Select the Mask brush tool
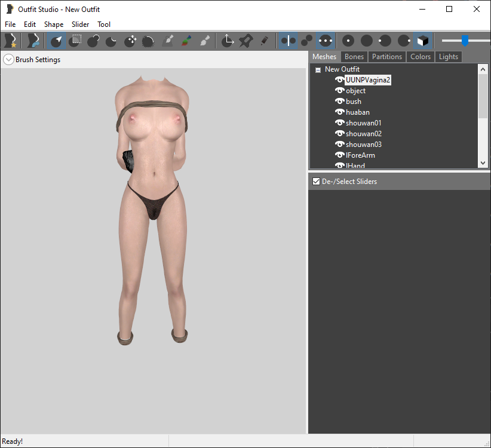This screenshot has height=448, width=491. tap(75, 41)
